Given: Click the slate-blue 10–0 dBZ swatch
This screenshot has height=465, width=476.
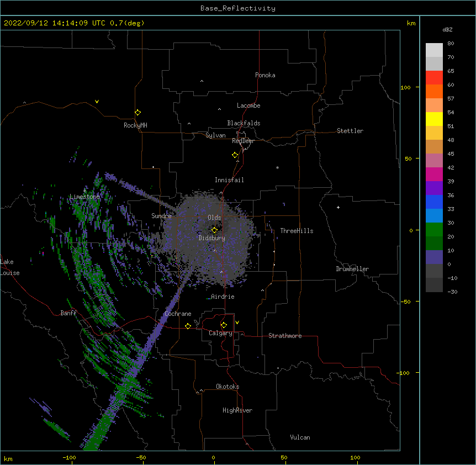Looking at the screenshot, I should pyautogui.click(x=434, y=257).
